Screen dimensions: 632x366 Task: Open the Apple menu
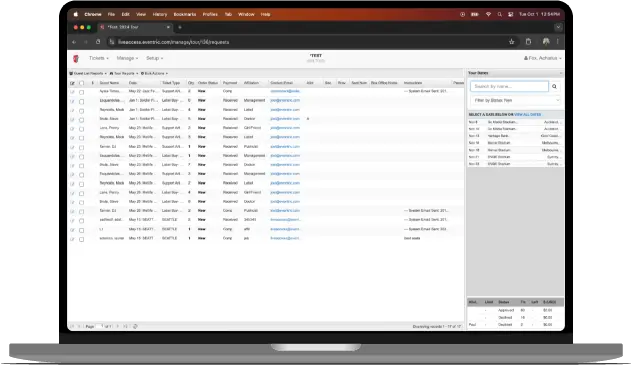click(76, 14)
